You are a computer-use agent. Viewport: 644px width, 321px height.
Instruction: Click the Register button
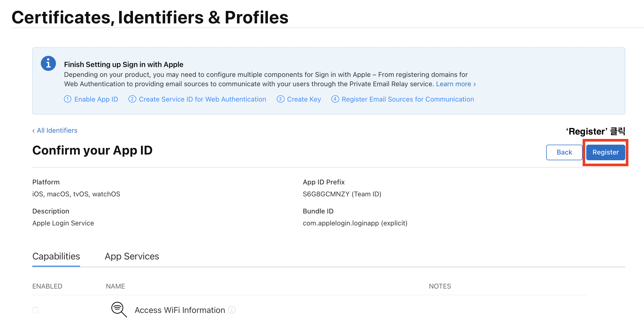click(x=606, y=152)
